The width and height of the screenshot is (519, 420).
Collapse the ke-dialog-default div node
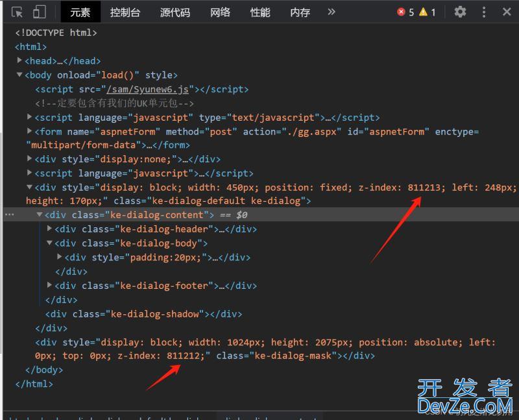pyautogui.click(x=29, y=187)
